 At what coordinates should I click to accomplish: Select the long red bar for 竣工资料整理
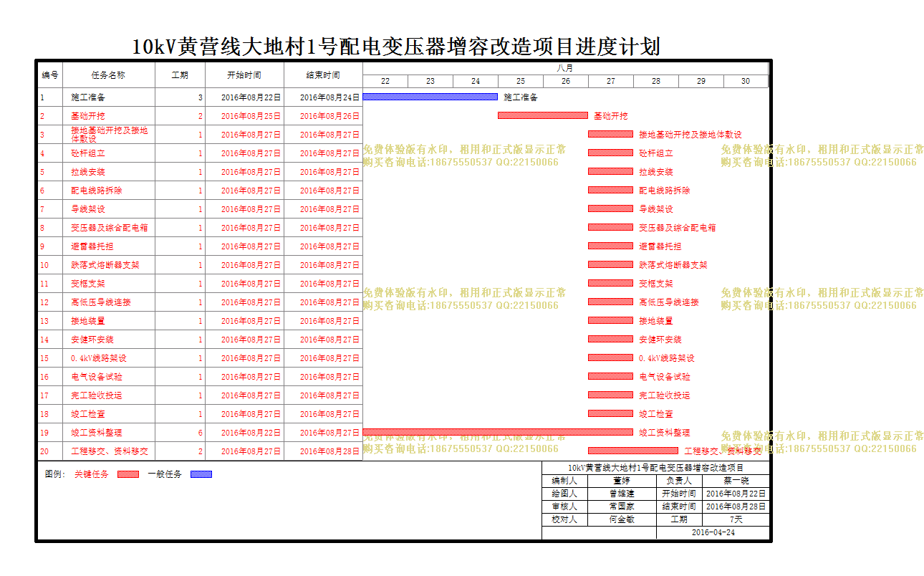498,432
